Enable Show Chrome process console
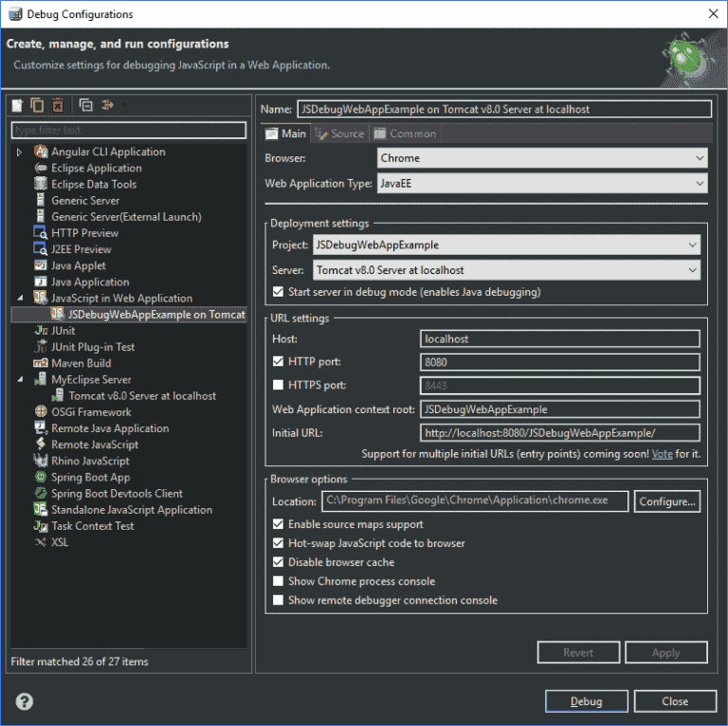This screenshot has height=726, width=728. (278, 581)
